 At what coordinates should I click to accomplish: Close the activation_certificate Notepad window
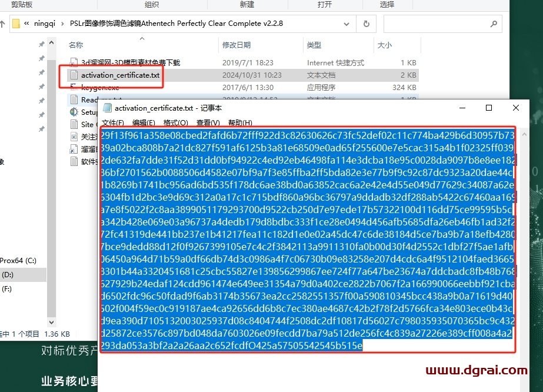click(515, 108)
